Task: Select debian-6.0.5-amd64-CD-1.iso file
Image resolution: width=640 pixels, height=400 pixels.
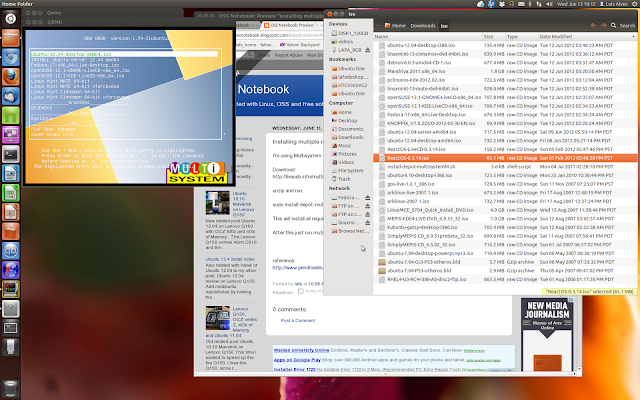Action: (505, 62)
